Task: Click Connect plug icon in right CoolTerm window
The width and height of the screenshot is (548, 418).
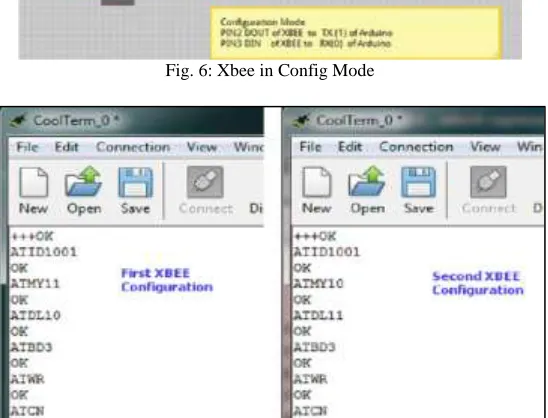Action: [488, 182]
